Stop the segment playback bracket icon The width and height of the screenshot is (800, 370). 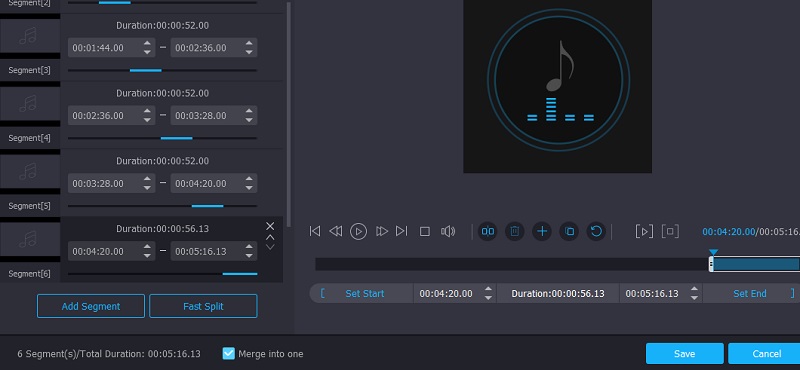point(670,232)
